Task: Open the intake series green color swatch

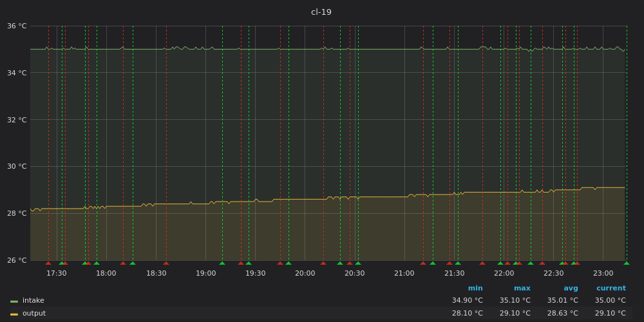Action: click(x=14, y=301)
